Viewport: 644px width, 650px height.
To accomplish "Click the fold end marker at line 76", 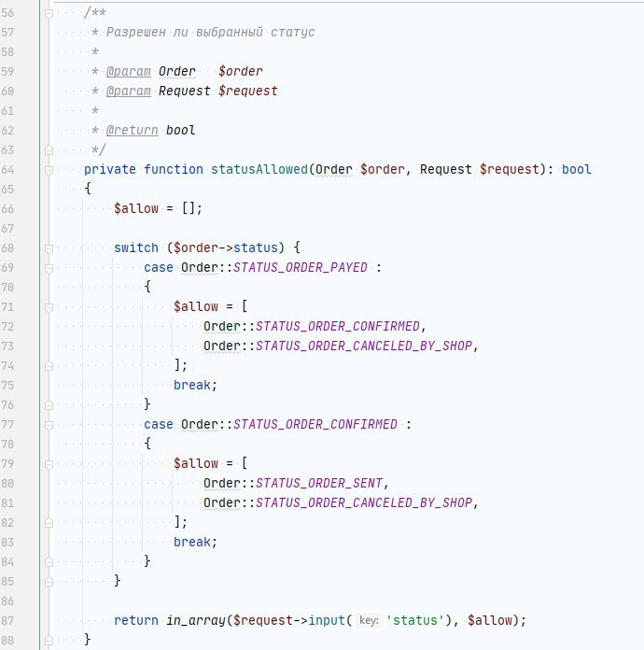I will pyautogui.click(x=49, y=405).
